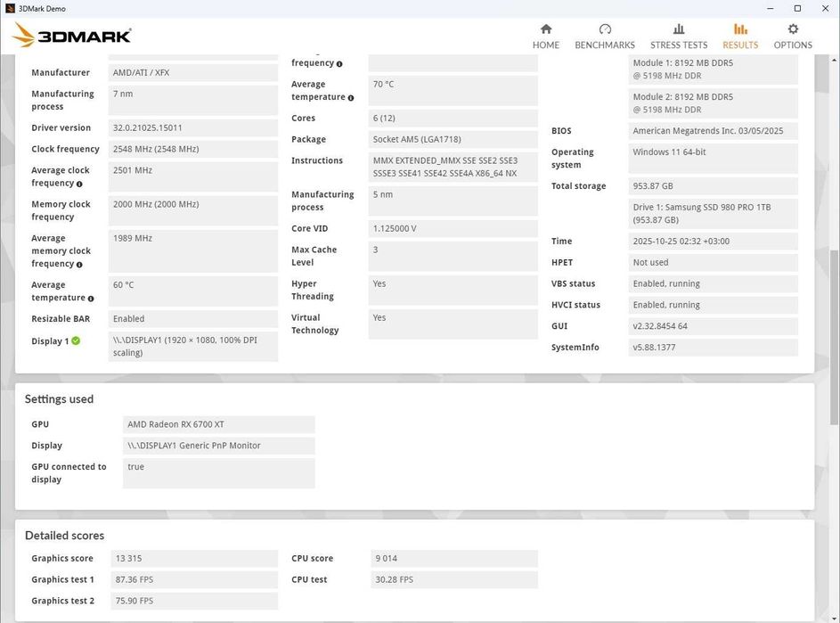Click the 3DMark logo

tap(71, 36)
